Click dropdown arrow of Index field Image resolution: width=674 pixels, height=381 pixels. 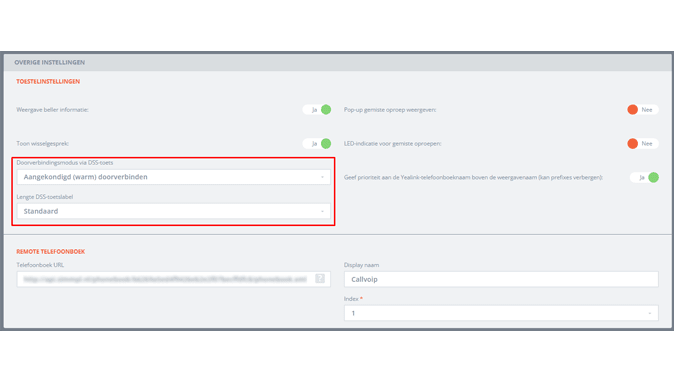[x=650, y=313]
